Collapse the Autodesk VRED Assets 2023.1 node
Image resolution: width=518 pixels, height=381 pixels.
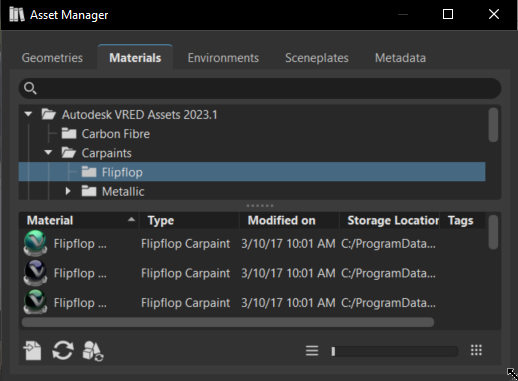28,114
